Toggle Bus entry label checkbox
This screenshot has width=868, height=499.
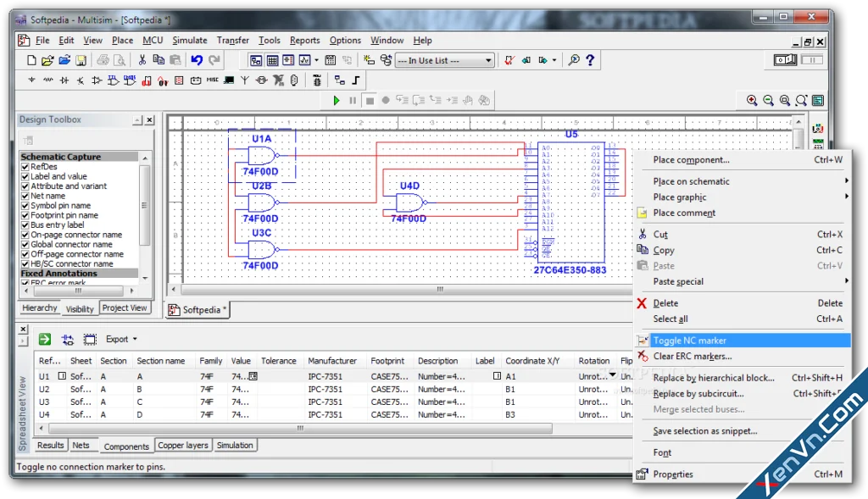[25, 225]
